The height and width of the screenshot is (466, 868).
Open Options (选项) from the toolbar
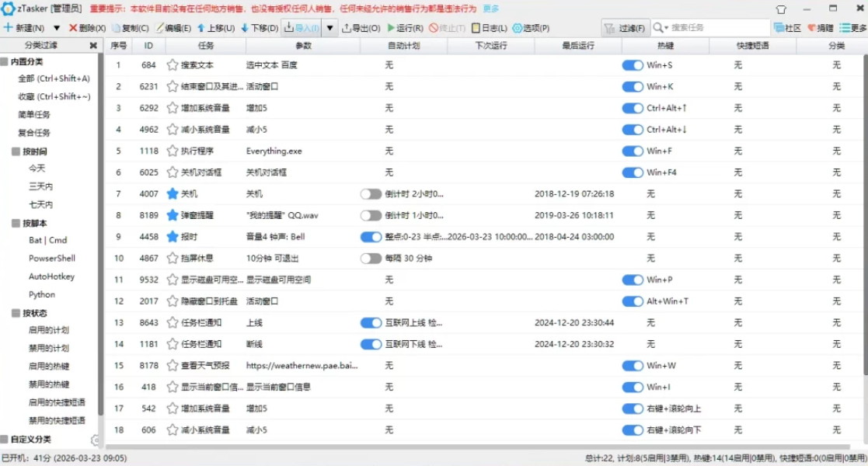531,28
